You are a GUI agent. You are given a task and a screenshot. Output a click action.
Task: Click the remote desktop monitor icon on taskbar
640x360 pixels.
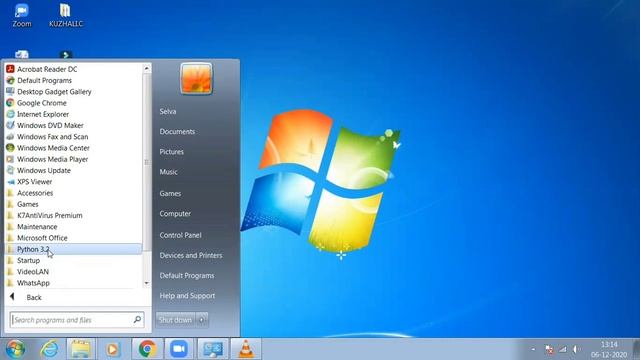coord(213,349)
